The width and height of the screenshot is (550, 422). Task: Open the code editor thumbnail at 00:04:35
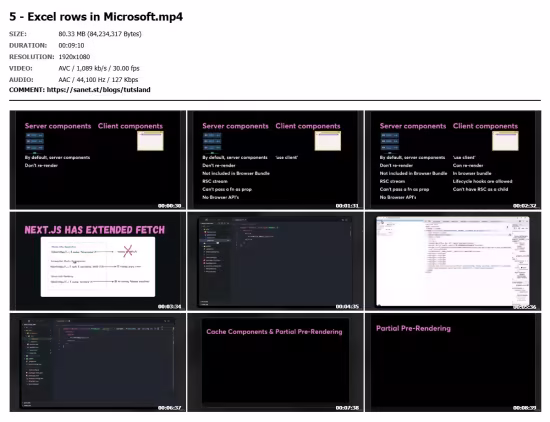tap(275, 261)
